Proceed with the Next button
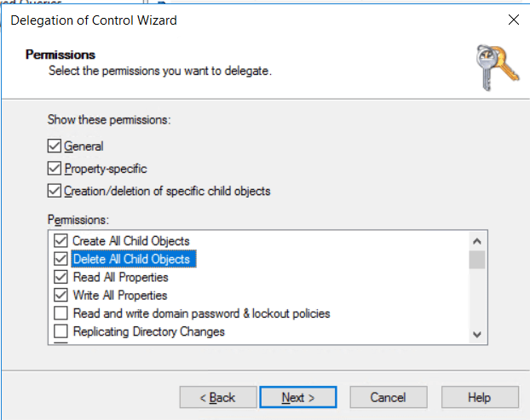530x420 pixels. [x=298, y=397]
